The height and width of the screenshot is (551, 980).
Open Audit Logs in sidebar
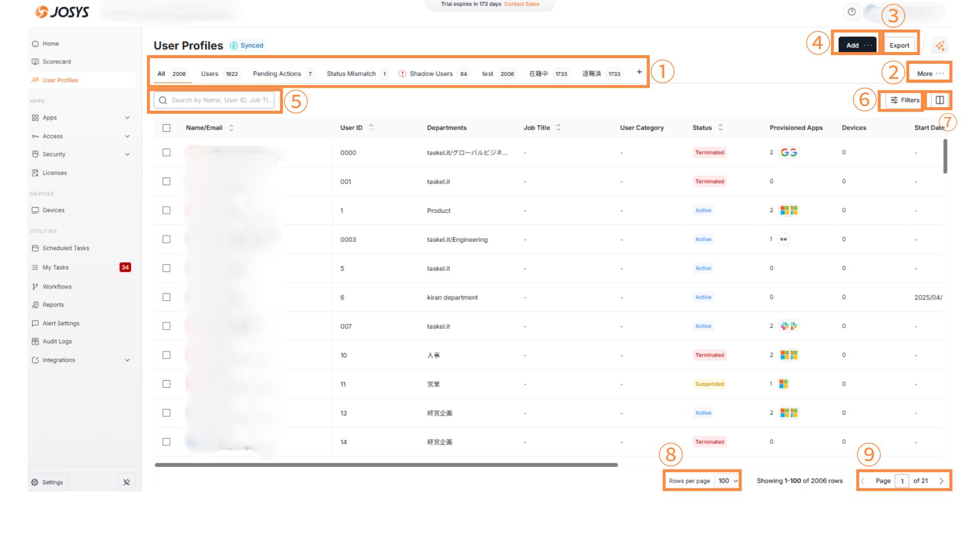[57, 341]
